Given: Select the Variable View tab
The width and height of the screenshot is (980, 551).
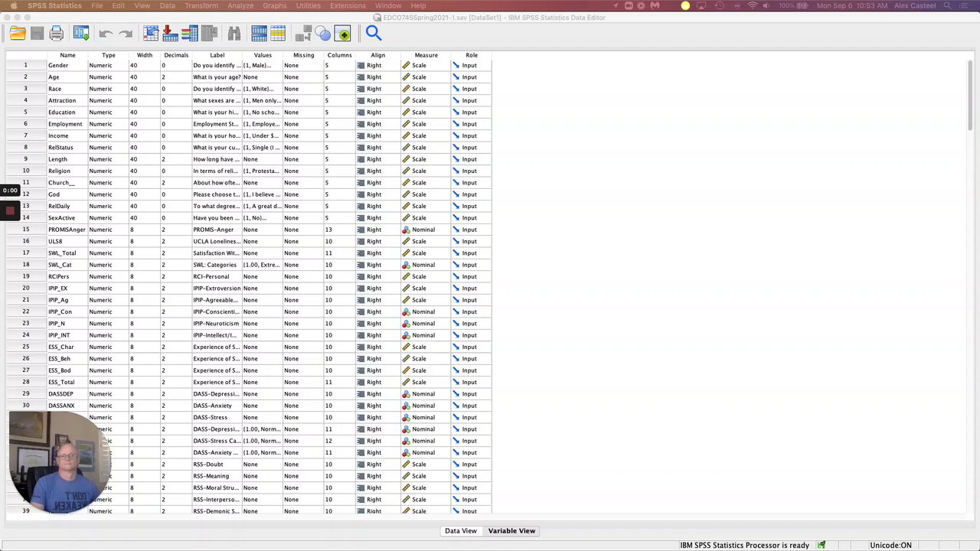Looking at the screenshot, I should pos(511,530).
